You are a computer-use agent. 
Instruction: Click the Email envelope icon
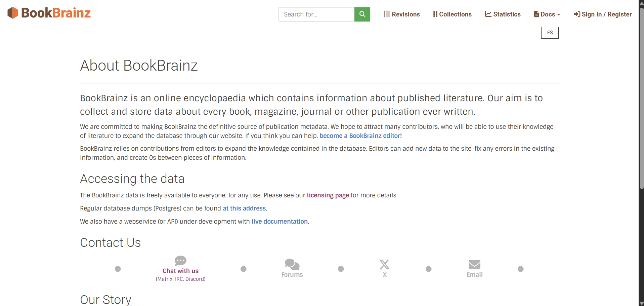click(474, 264)
